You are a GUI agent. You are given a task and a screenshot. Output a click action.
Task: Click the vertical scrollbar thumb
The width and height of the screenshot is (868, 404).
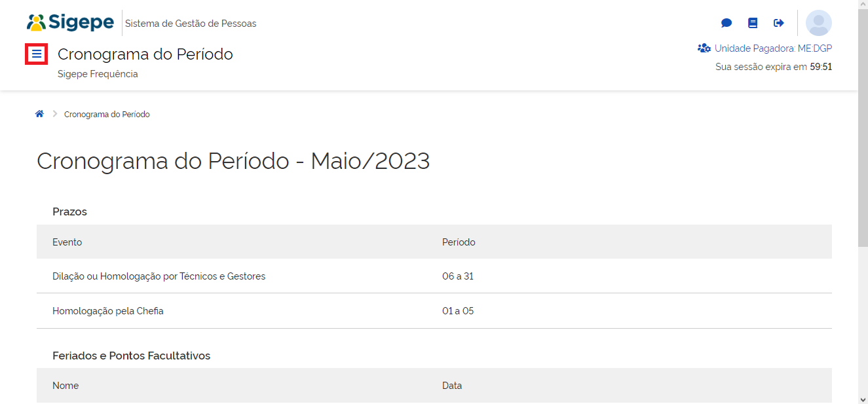point(863,124)
